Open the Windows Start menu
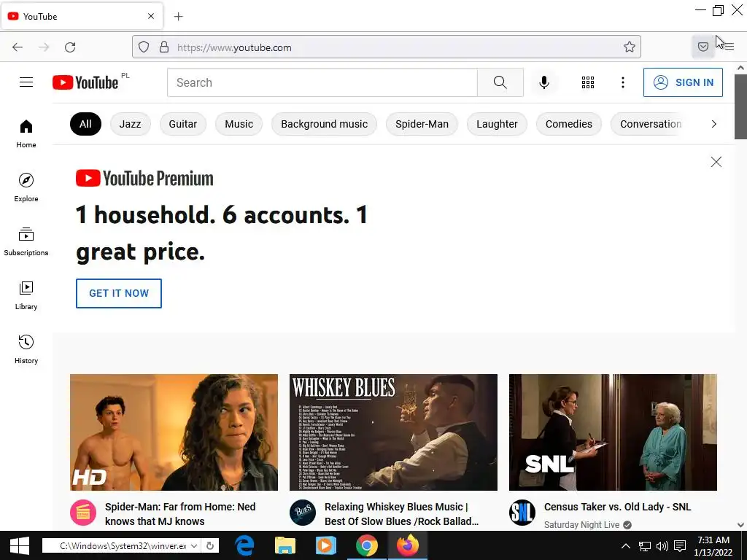 pyautogui.click(x=20, y=545)
